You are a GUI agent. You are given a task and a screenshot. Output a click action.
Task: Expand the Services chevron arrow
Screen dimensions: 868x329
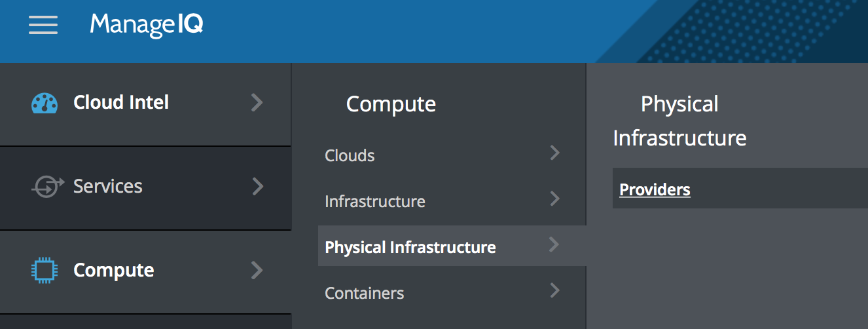coord(257,186)
